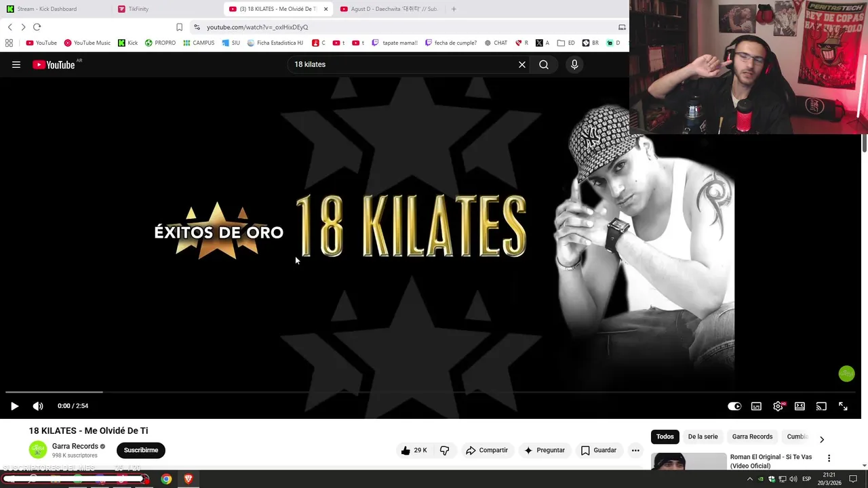Open the Ficha Estadistica HJ bookmark
868x488 pixels.
tap(275, 43)
